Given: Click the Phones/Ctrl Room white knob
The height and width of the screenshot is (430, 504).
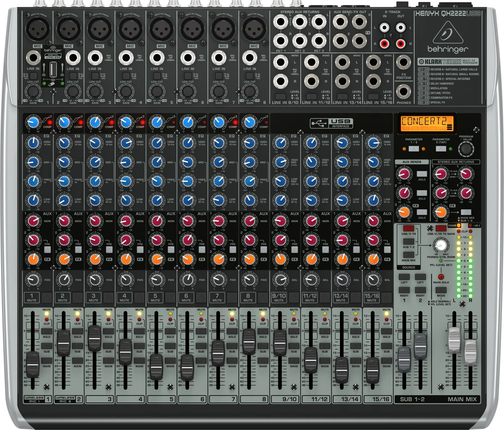Looking at the screenshot, I should [x=441, y=245].
